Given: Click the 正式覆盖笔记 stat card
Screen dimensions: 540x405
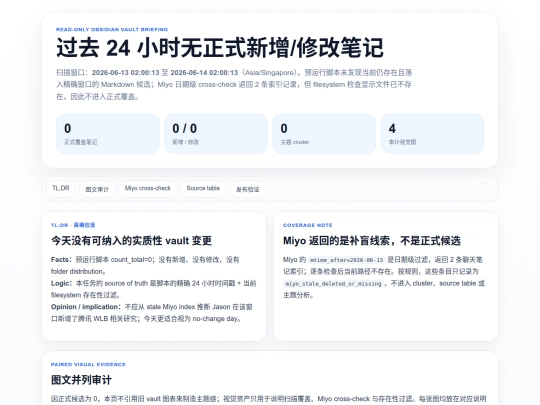Looking at the screenshot, I should [x=108, y=133].
